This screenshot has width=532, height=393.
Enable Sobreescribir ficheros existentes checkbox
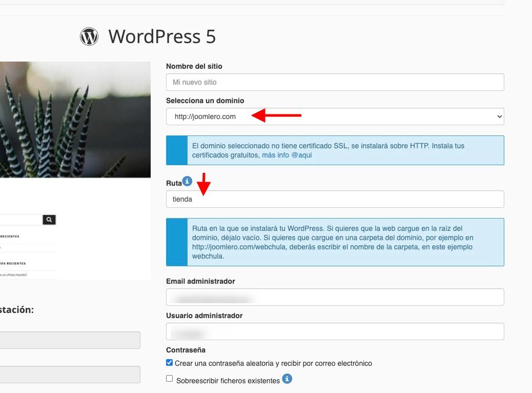tap(169, 379)
